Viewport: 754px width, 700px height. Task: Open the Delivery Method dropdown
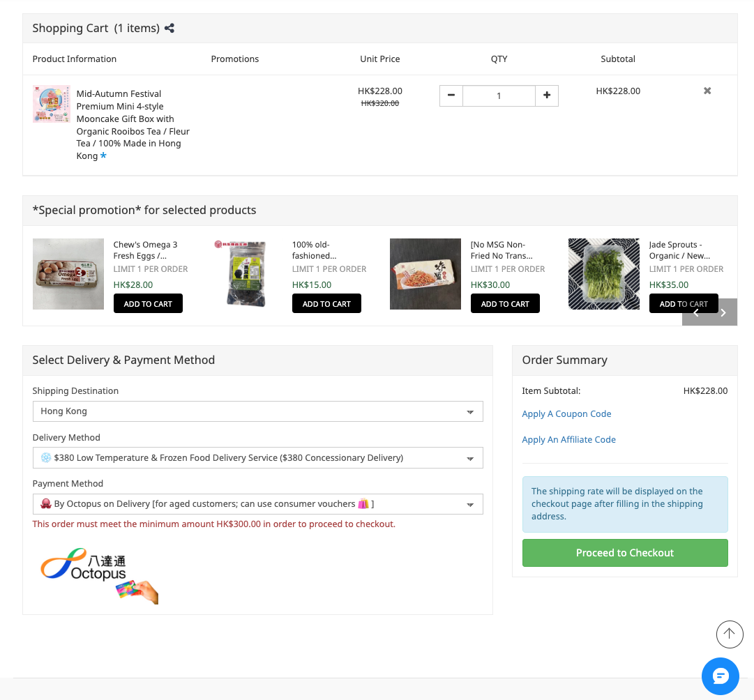click(257, 458)
